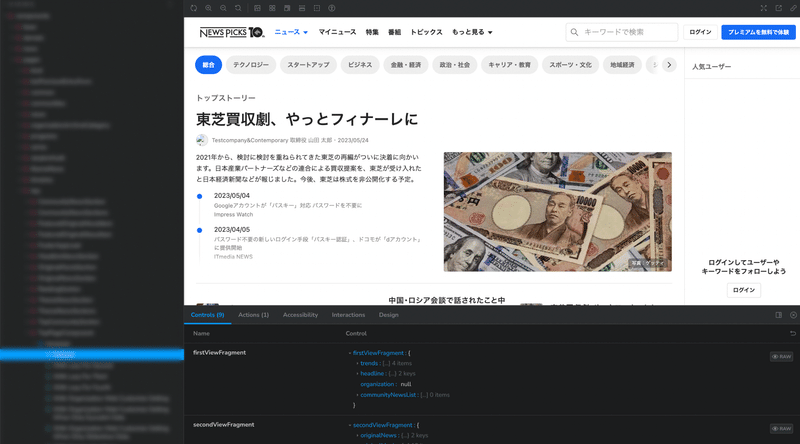The image size is (800, 444).
Task: Click the 人気ユーザー heading
Action: (x=711, y=67)
